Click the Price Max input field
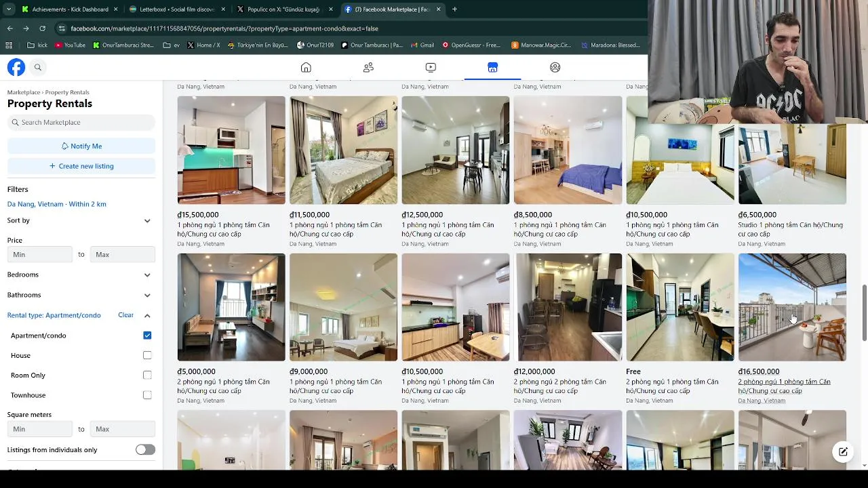This screenshot has width=868, height=488. (123, 254)
